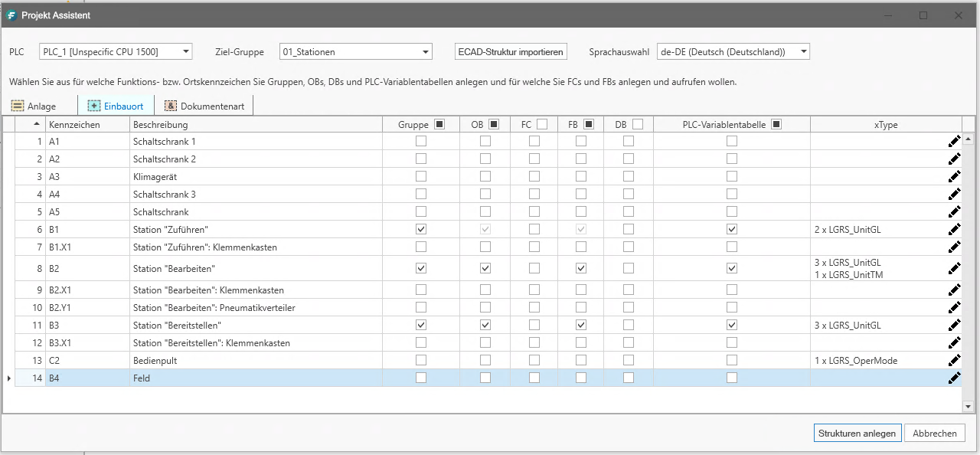Image resolution: width=980 pixels, height=455 pixels.
Task: Click the pencil edit icon for row B4 Feld
Action: 955,378
